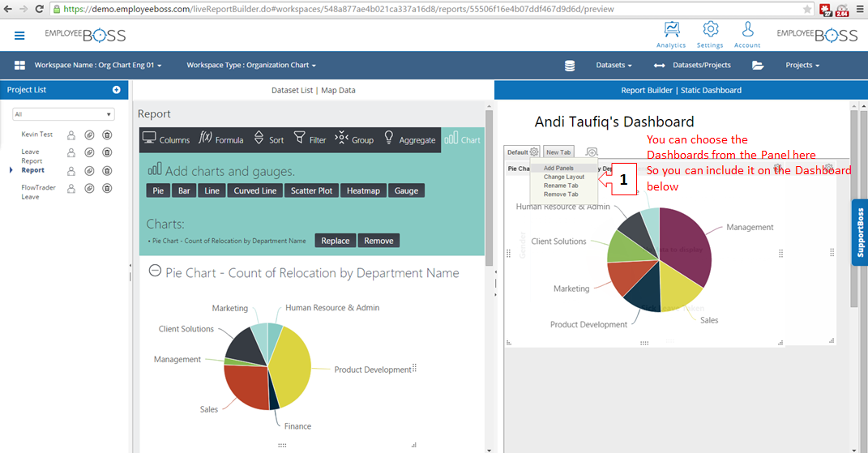The height and width of the screenshot is (453, 868).
Task: Open Filter tool in report toolbar
Action: tap(310, 139)
